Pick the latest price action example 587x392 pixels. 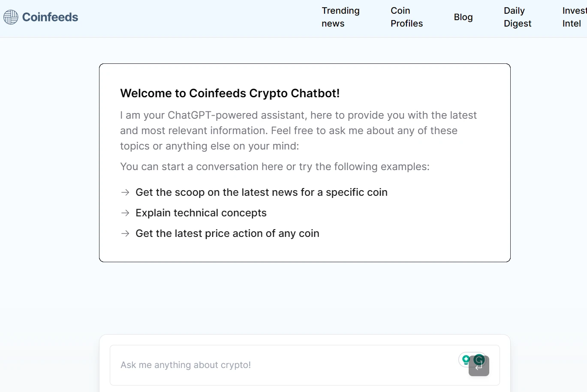227,233
